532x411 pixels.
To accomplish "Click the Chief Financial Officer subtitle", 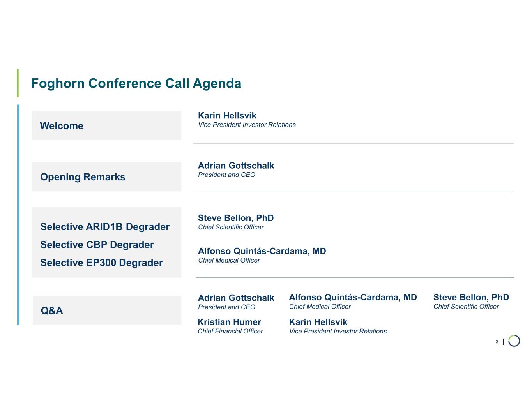I will [230, 331].
